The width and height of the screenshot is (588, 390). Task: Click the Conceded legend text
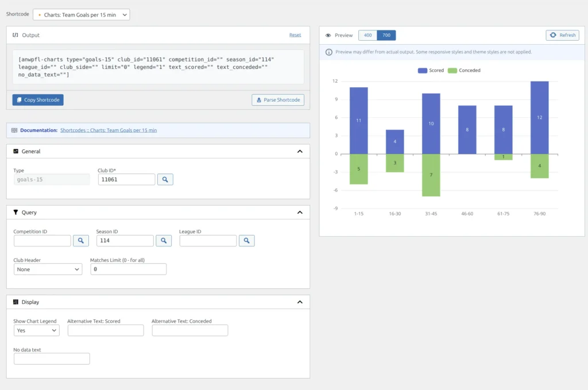470,71
